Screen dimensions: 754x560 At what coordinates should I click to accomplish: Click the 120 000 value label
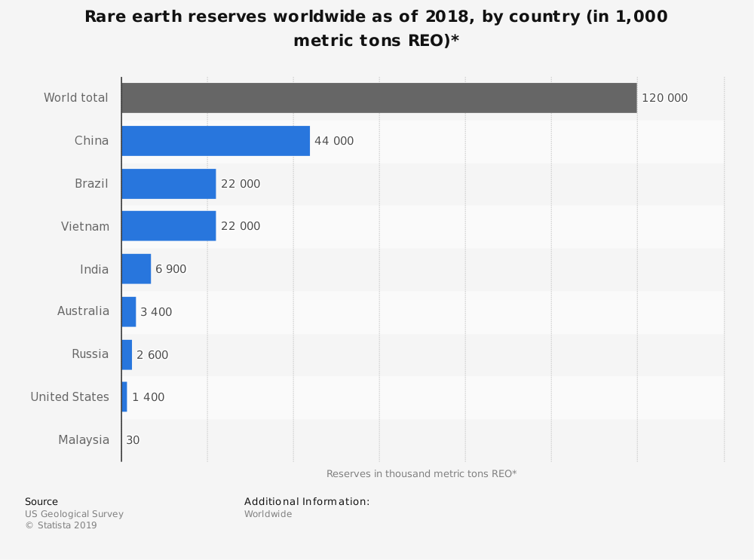664,98
